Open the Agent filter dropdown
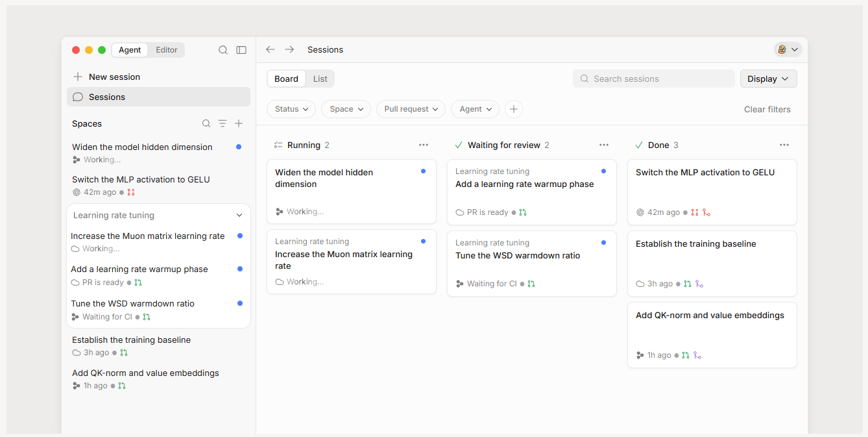Image resolution: width=868 pixels, height=437 pixels. point(476,109)
